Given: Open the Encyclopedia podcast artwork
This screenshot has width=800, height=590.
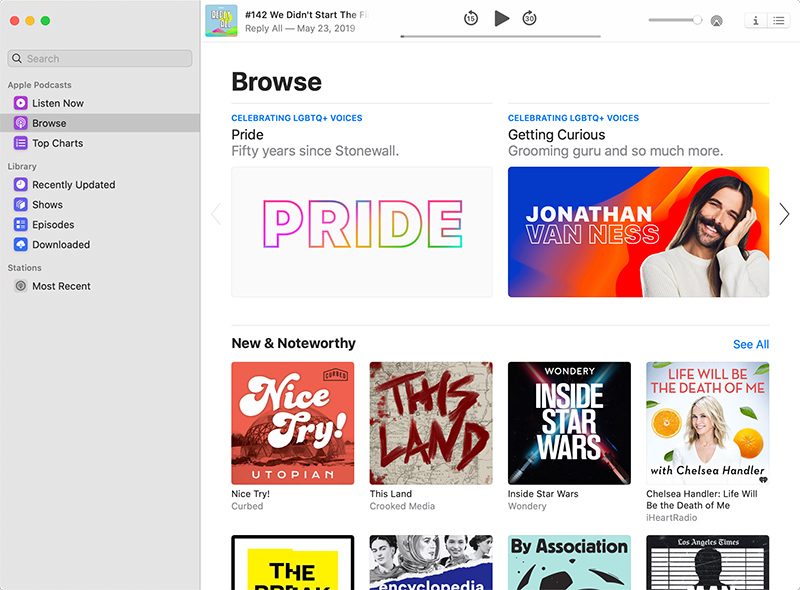Looking at the screenshot, I should click(431, 562).
